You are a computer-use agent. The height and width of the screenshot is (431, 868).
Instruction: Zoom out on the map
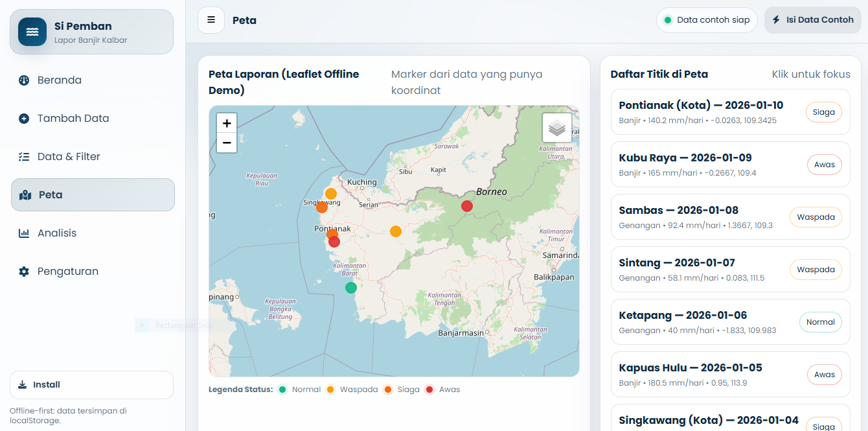click(x=227, y=143)
